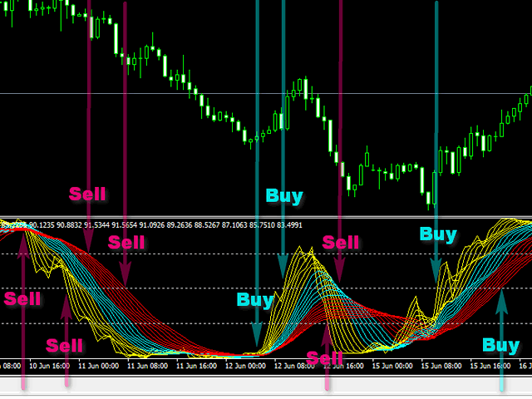Select indicator value 91.5344
532x399 pixels.
(96, 225)
